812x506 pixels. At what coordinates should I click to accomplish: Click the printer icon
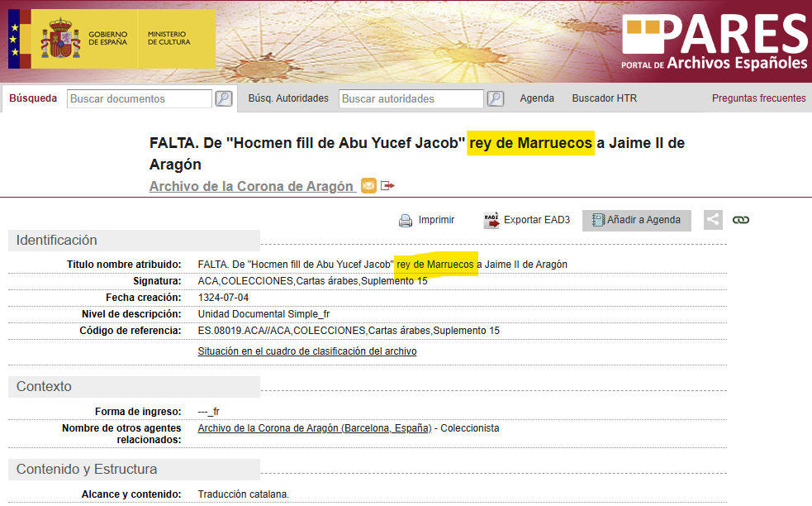click(x=406, y=220)
